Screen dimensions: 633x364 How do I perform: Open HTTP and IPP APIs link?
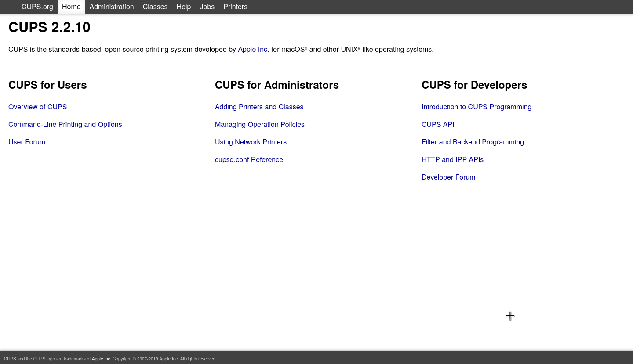[x=452, y=159]
